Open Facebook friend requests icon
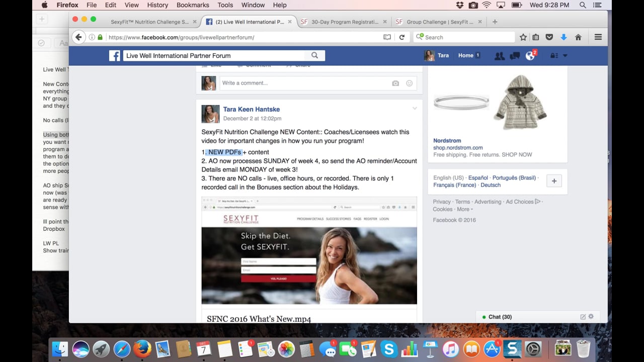This screenshot has height=362, width=644. tap(499, 56)
